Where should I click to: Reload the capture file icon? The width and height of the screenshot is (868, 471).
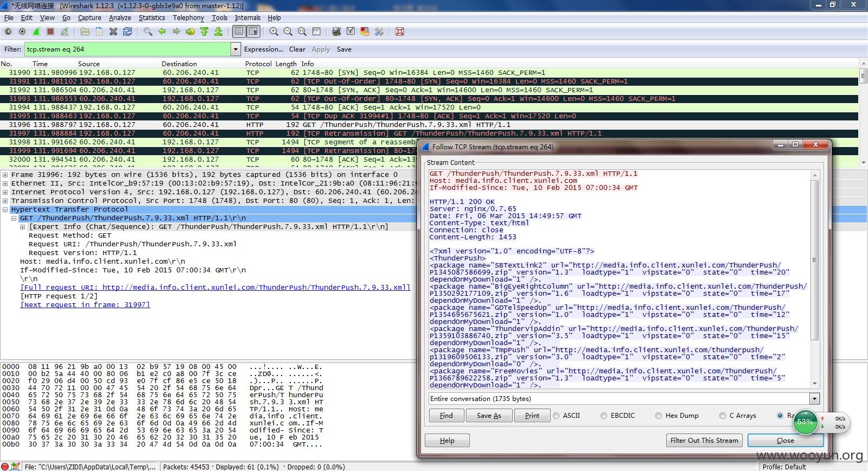(x=127, y=32)
